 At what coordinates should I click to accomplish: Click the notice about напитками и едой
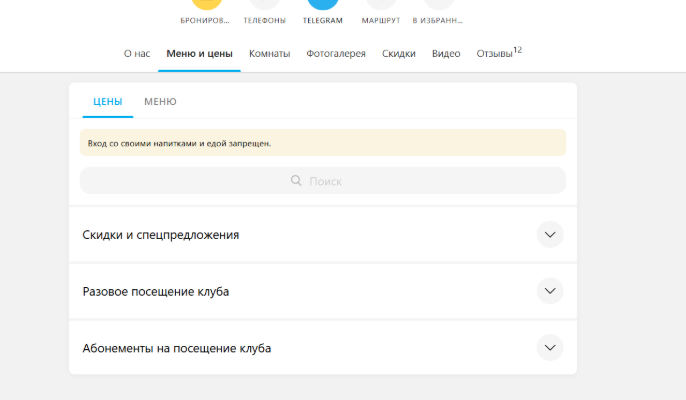click(323, 143)
